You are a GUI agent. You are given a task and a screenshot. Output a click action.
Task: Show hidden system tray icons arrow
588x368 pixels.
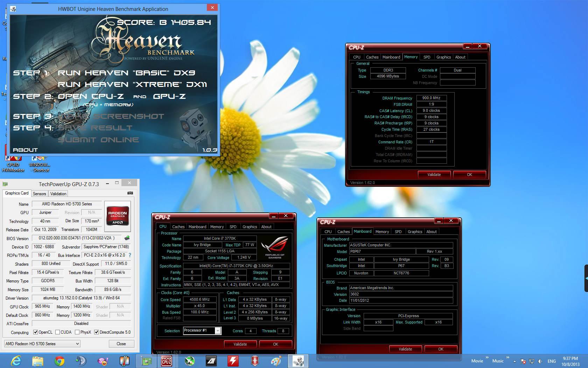tap(514, 361)
